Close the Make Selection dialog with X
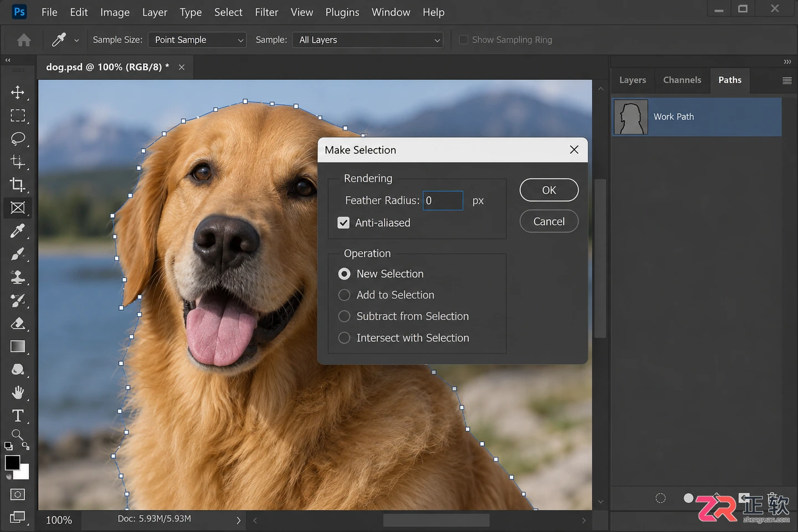The image size is (798, 532). pos(574,150)
